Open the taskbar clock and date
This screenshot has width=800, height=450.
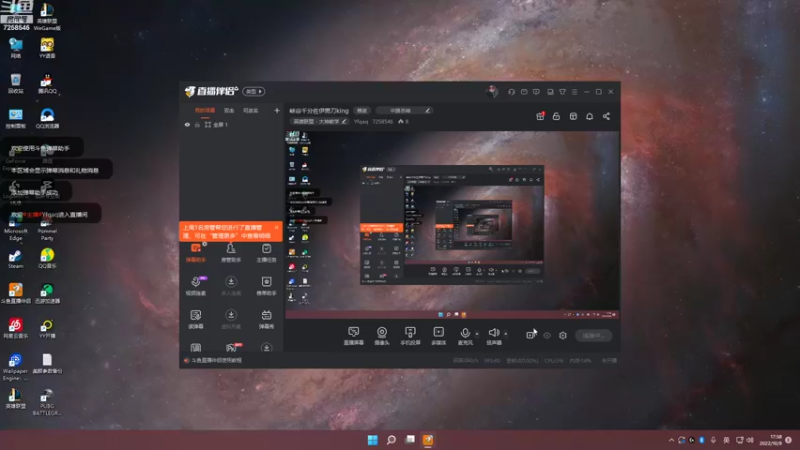click(770, 440)
